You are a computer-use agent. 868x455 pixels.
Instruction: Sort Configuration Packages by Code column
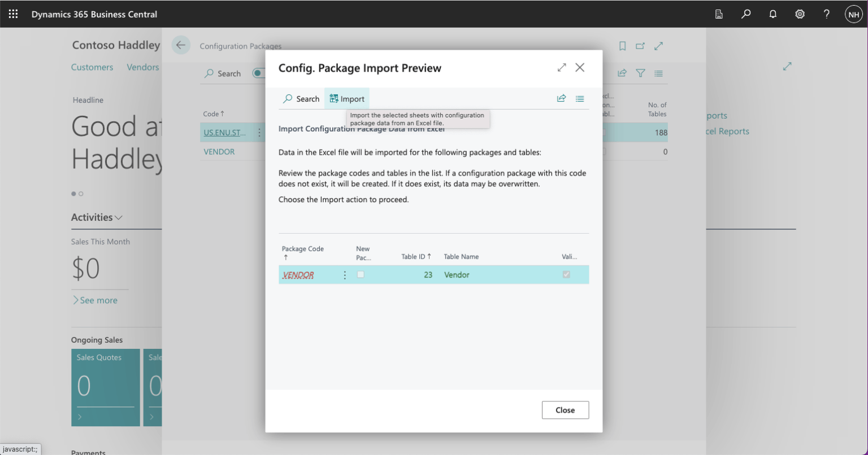pyautogui.click(x=214, y=113)
